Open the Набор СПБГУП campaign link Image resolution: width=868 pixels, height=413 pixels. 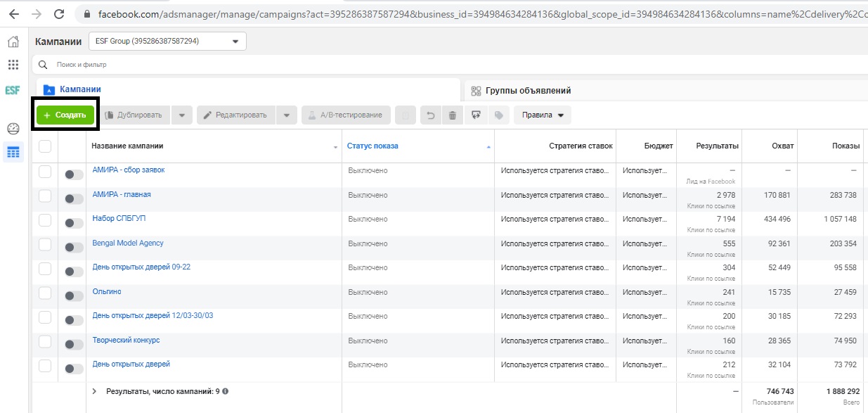pyautogui.click(x=119, y=219)
